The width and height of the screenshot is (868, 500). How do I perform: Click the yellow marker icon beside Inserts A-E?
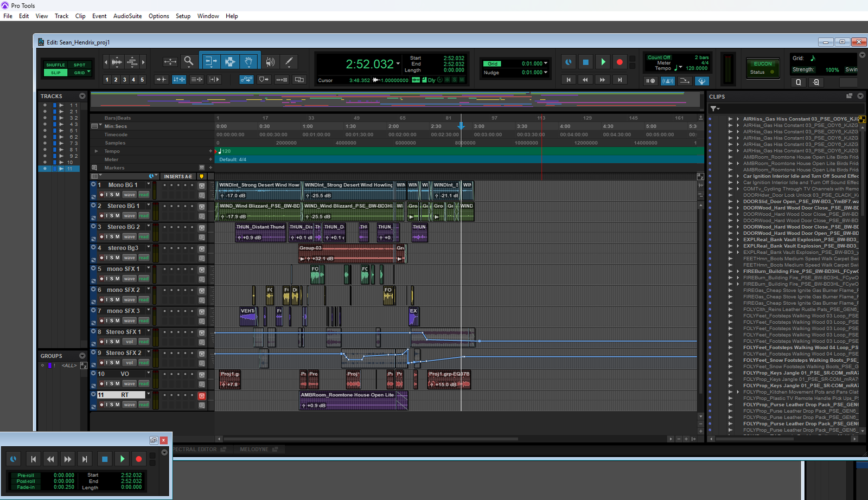click(x=202, y=176)
